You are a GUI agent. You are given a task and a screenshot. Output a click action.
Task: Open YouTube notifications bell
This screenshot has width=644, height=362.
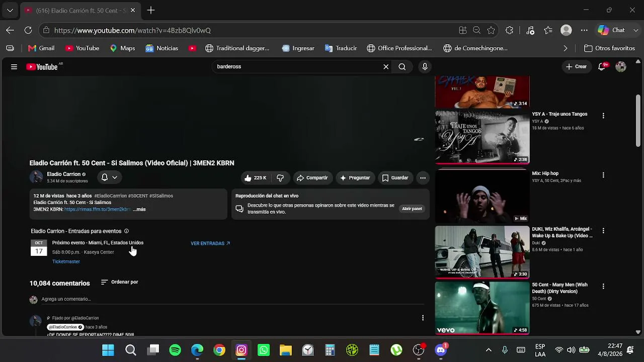point(602,67)
